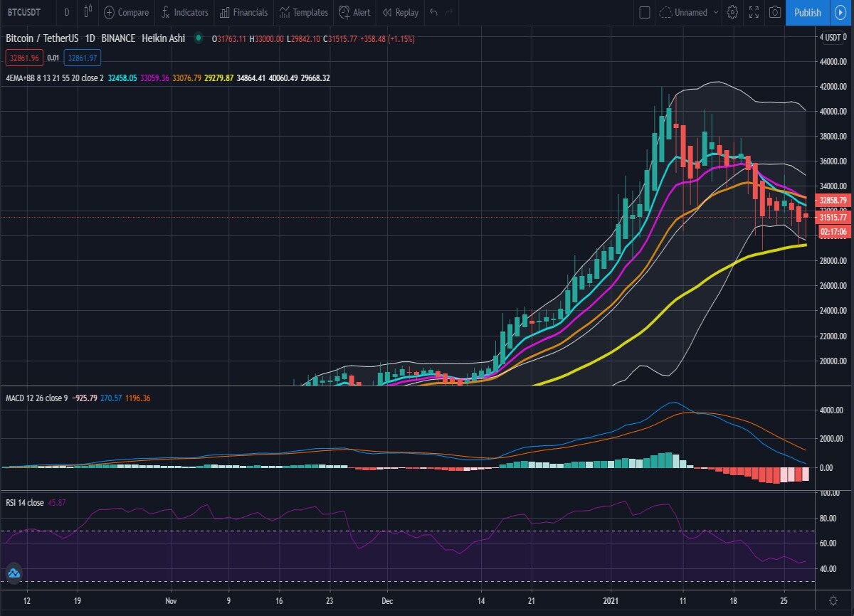Click the green market status dot
The image size is (854, 616).
coord(199,38)
